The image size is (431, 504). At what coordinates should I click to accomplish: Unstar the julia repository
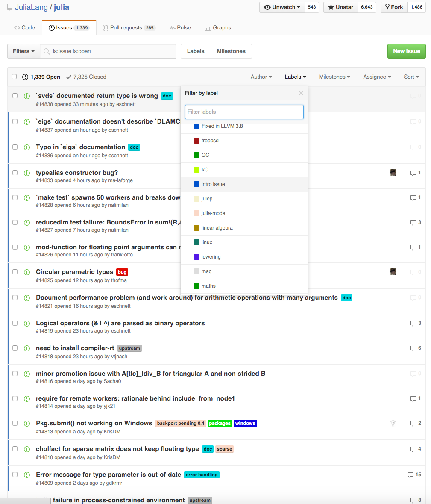[341, 7]
